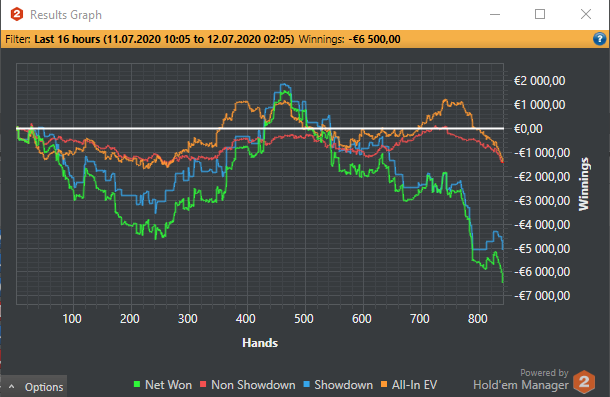
Task: Click the Results Graph window title
Action: 66,15
